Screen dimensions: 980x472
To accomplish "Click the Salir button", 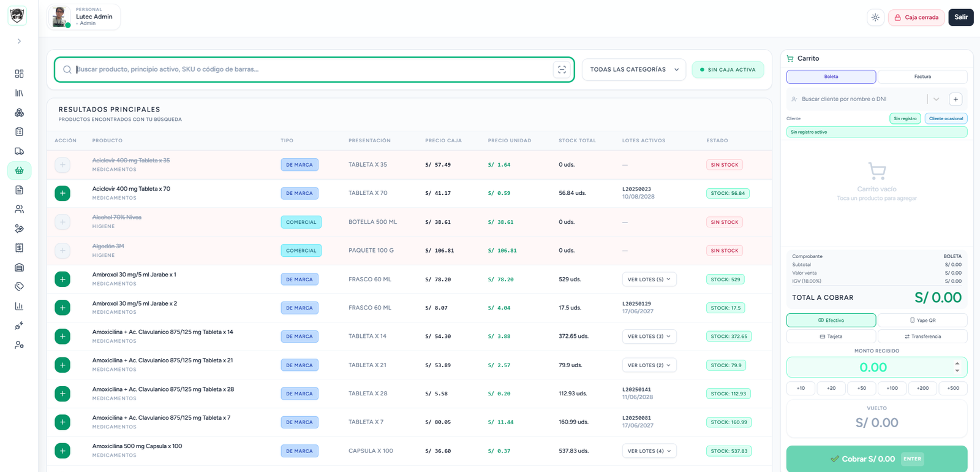I will pyautogui.click(x=961, y=17).
